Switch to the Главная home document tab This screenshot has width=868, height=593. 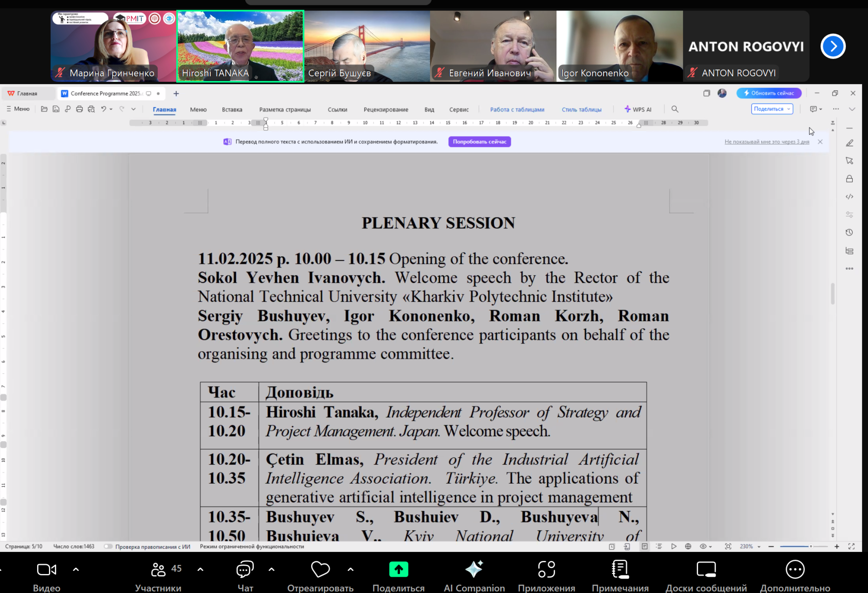(x=28, y=94)
